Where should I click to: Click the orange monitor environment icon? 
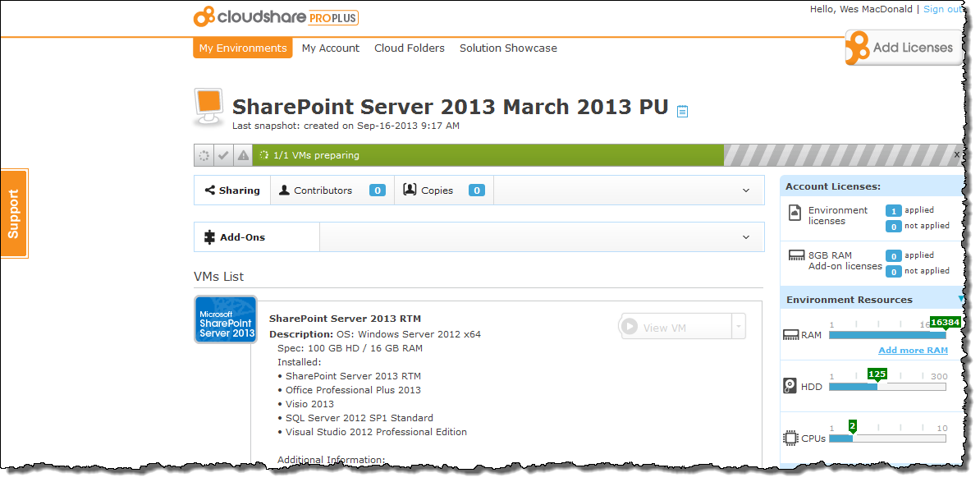208,107
